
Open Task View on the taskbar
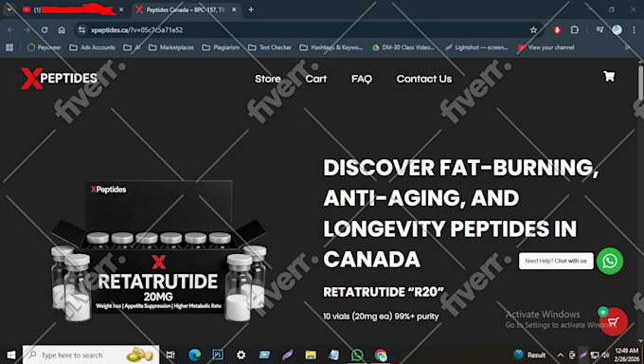click(170, 355)
